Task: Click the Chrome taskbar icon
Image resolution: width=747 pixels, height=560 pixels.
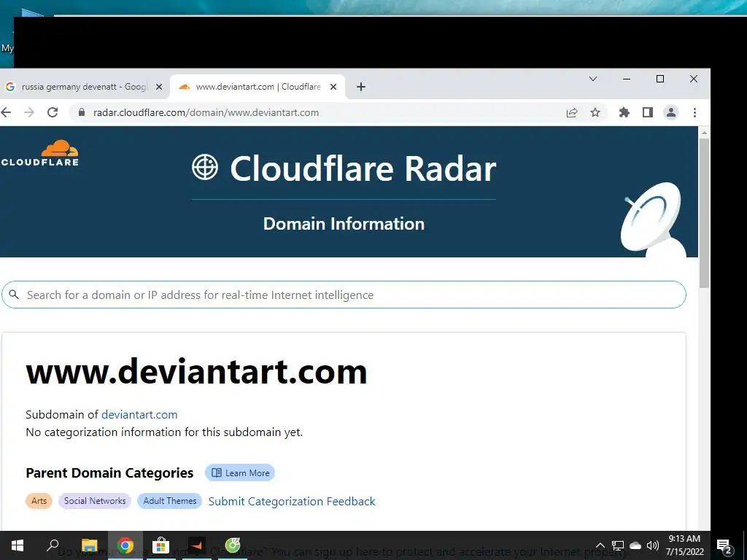Action: pos(125,545)
